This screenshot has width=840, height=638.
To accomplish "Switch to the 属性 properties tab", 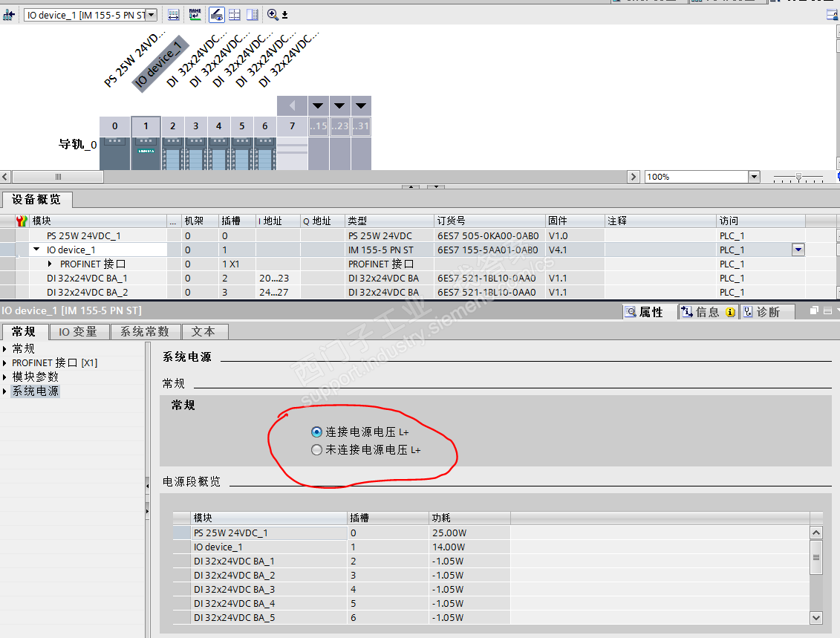I will [651, 312].
